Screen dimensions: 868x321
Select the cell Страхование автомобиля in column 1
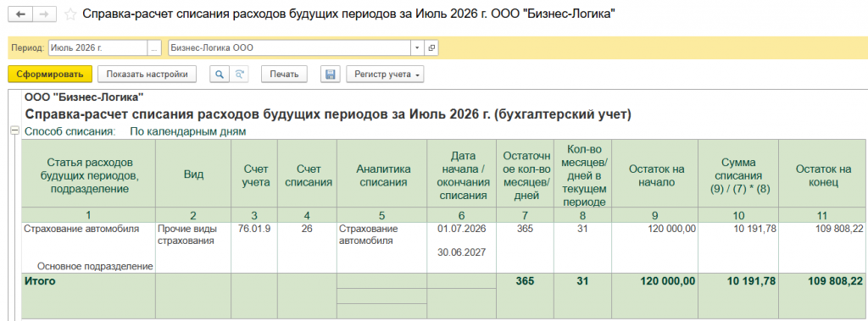coord(81,229)
